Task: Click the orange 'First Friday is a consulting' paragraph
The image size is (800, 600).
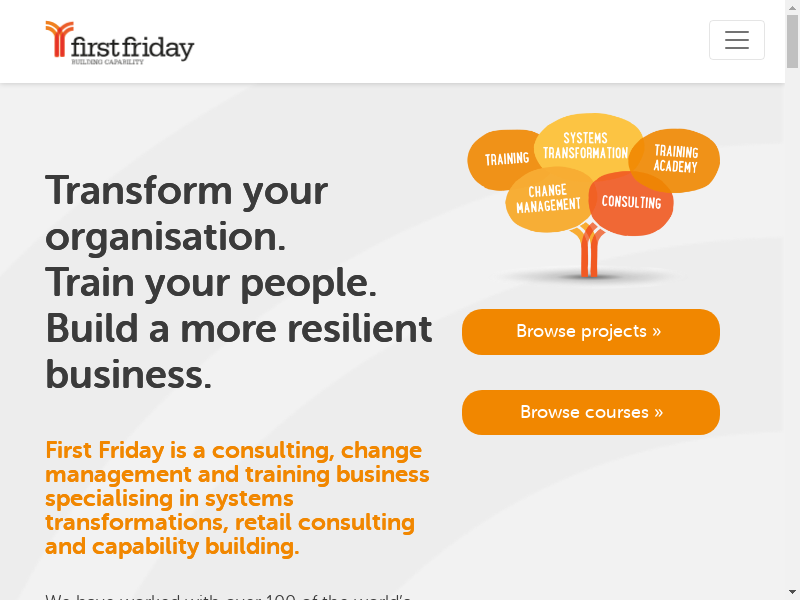Action: 237,498
